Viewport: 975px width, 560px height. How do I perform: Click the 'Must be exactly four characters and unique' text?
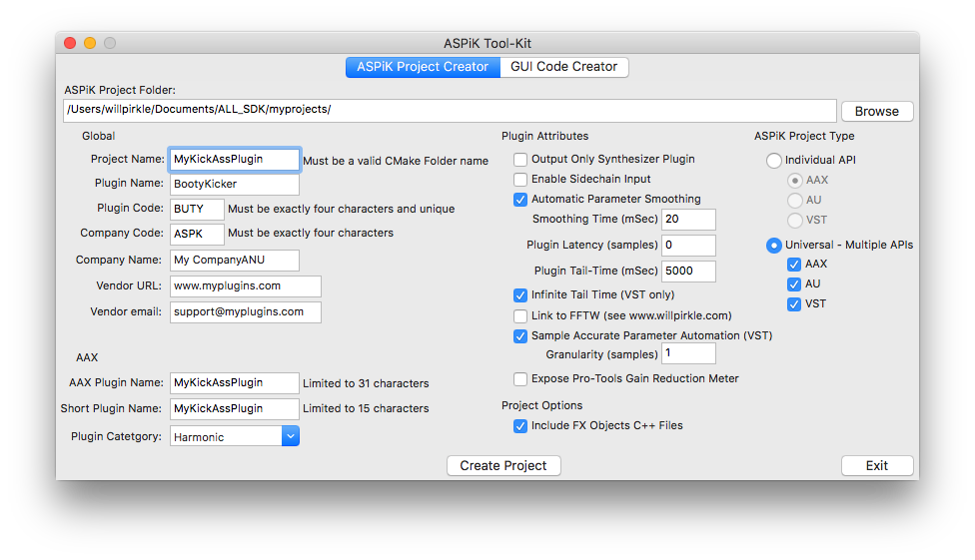(x=342, y=209)
